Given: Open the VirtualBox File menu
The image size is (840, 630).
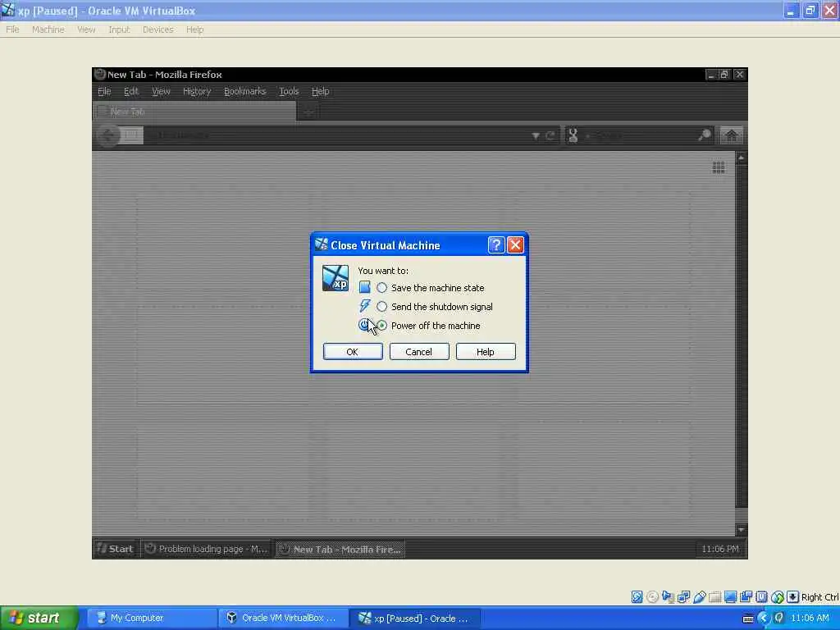Looking at the screenshot, I should pyautogui.click(x=12, y=30).
